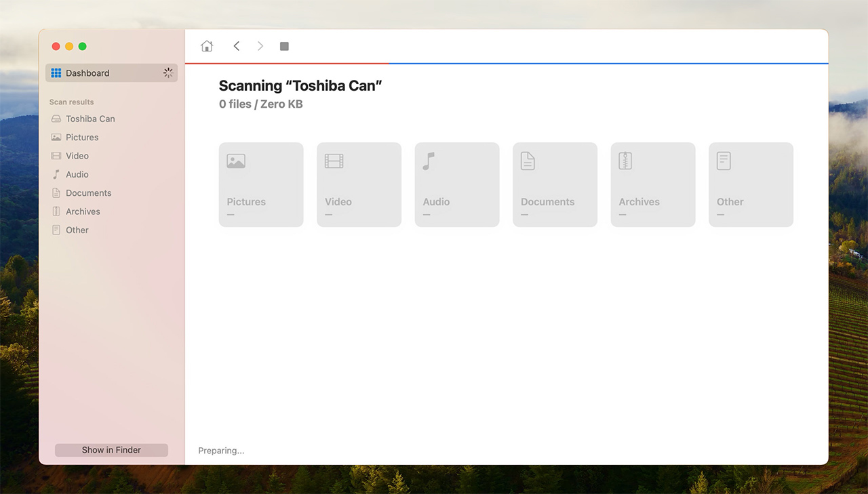Image resolution: width=868 pixels, height=494 pixels.
Task: Open the Archives category tile
Action: pyautogui.click(x=653, y=184)
